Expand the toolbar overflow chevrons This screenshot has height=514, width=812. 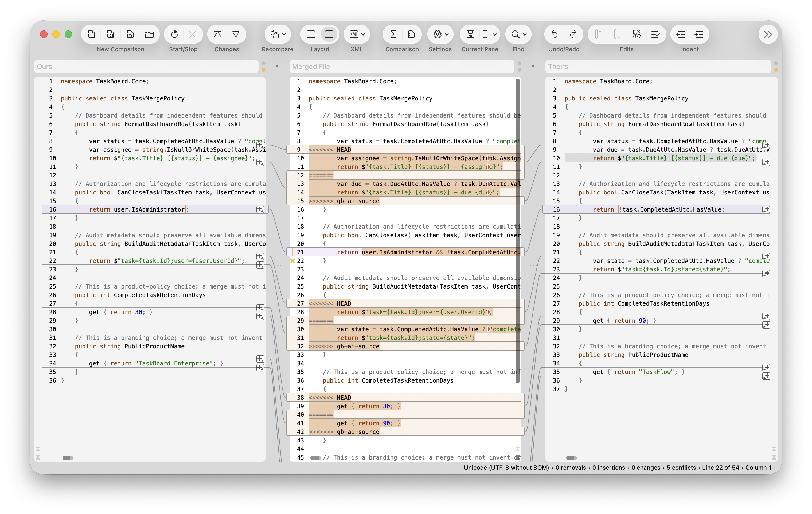point(768,34)
